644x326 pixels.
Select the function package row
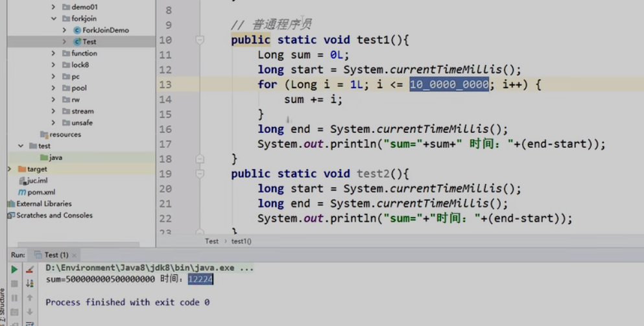[81, 53]
